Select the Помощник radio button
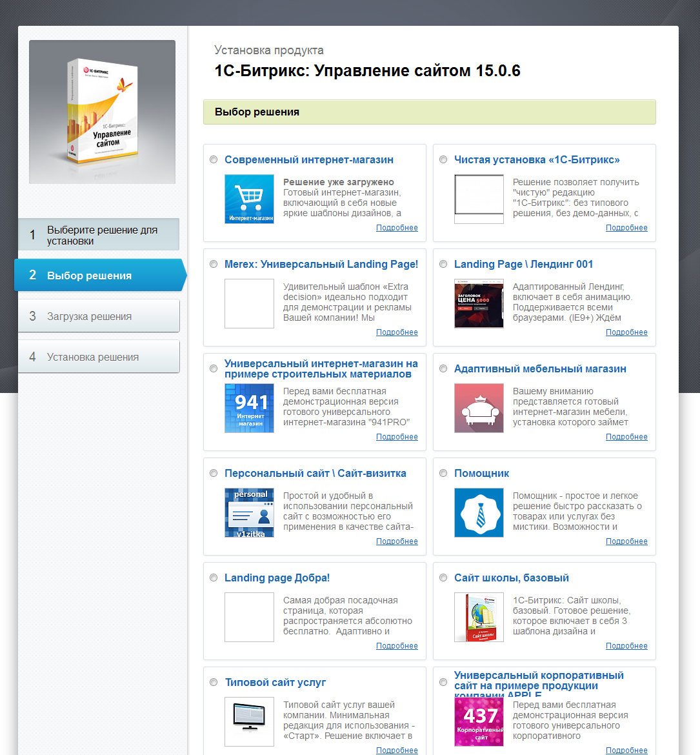The width and height of the screenshot is (700, 755). pos(443,473)
